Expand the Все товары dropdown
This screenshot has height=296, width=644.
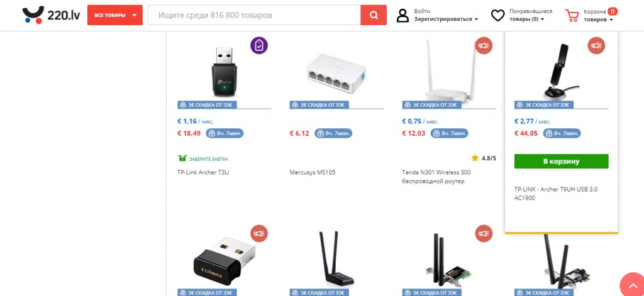point(115,15)
